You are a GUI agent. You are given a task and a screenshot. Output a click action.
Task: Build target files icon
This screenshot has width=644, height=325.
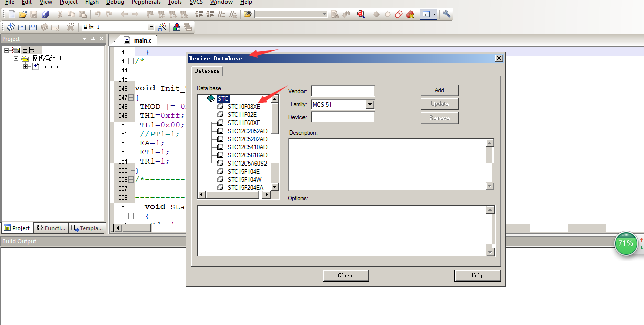[22, 27]
